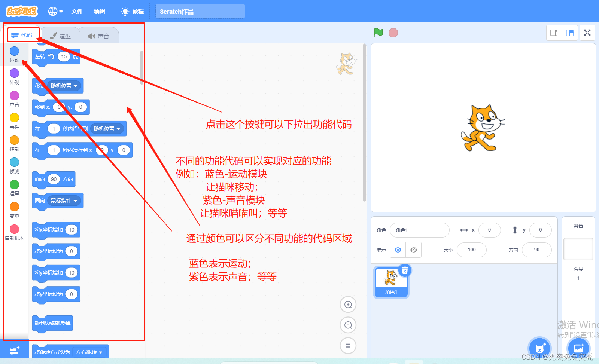Reset workspace zoom with equals button
Screen dimensions: 599x364
pos(348,346)
